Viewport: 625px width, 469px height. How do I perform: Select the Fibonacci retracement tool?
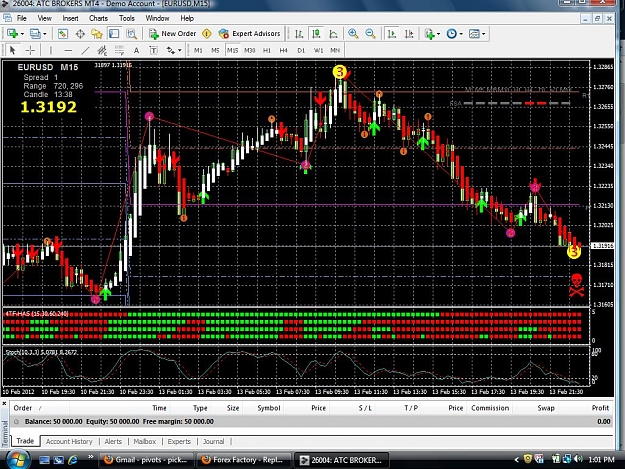click(x=119, y=51)
